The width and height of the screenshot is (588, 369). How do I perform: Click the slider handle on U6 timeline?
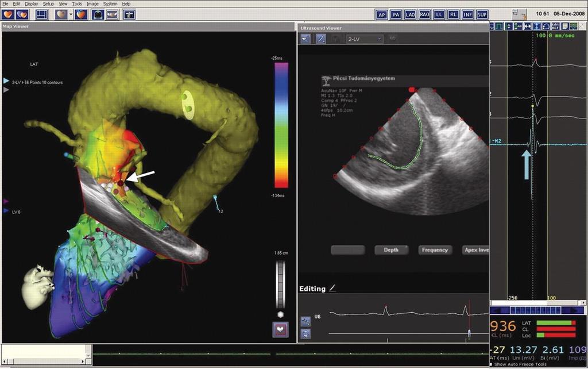[469, 333]
